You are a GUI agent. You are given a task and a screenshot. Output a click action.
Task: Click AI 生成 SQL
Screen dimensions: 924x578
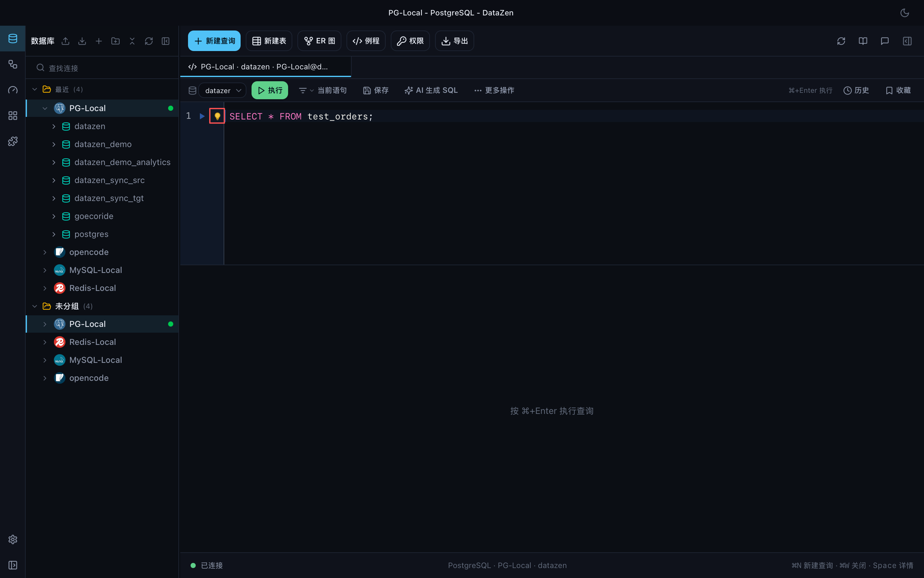[x=431, y=91]
